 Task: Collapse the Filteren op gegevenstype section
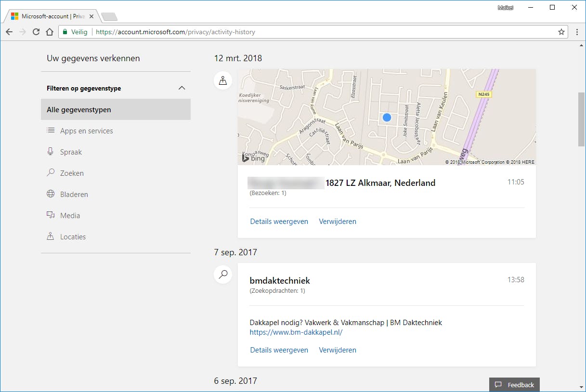(x=182, y=88)
